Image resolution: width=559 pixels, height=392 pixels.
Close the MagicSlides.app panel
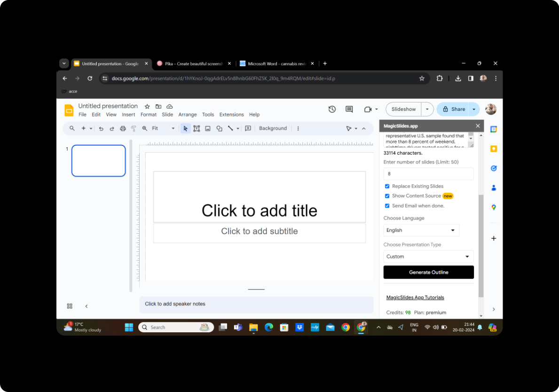pos(478,126)
